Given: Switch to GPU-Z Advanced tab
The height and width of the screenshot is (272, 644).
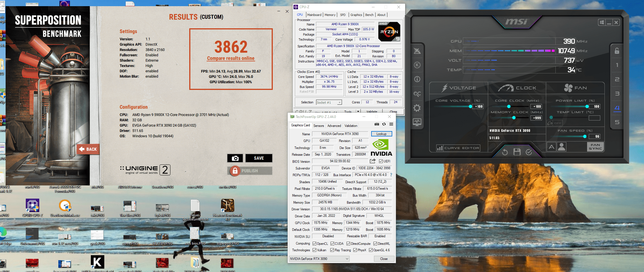Looking at the screenshot, I should [x=334, y=126].
